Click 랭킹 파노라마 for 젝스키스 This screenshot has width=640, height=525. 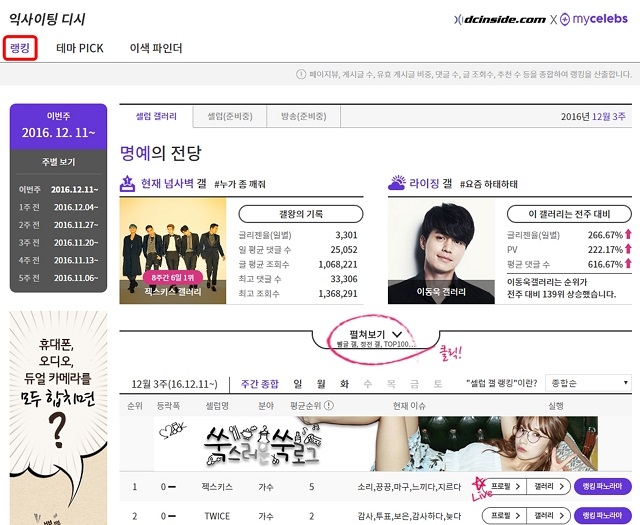pyautogui.click(x=602, y=486)
